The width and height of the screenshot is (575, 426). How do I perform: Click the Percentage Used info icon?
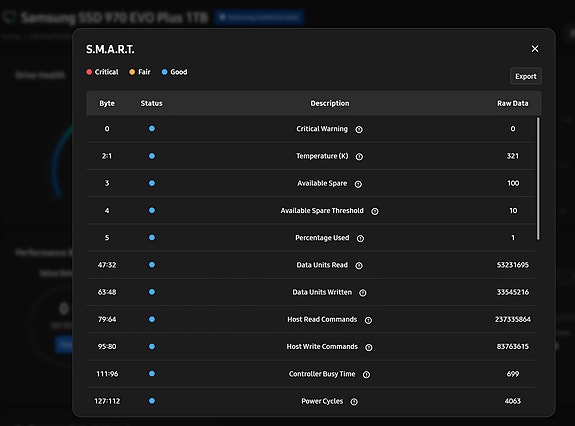coord(360,238)
